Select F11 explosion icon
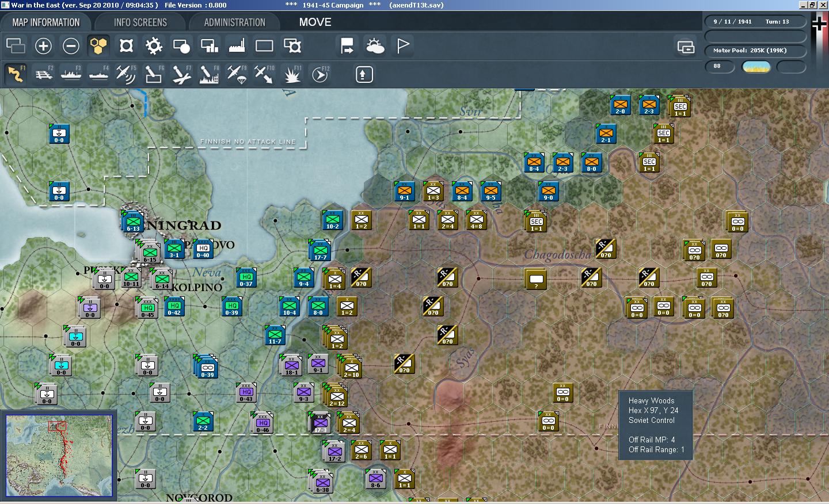 (292, 74)
